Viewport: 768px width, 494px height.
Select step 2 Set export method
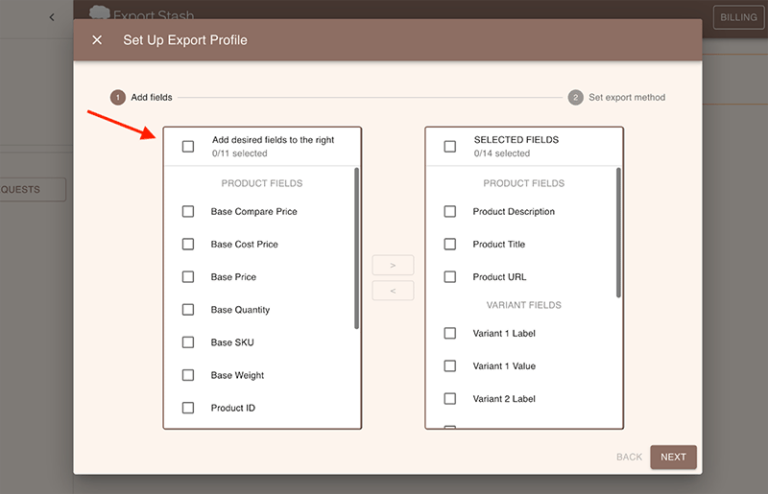pyautogui.click(x=575, y=97)
